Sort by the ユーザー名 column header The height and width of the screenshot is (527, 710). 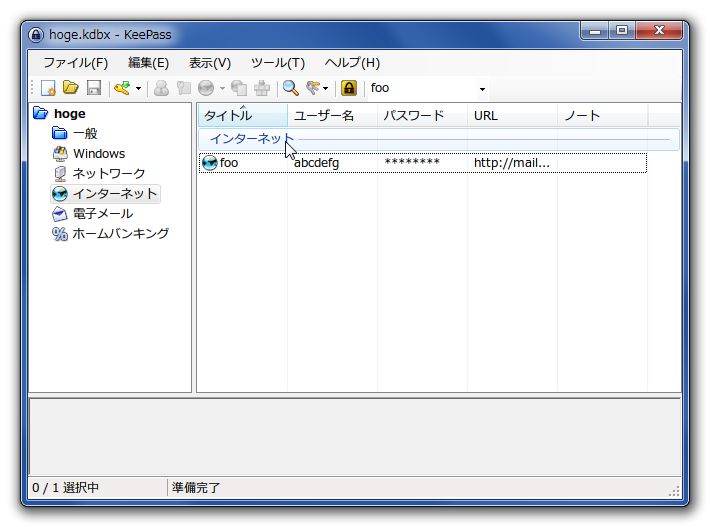(332, 115)
